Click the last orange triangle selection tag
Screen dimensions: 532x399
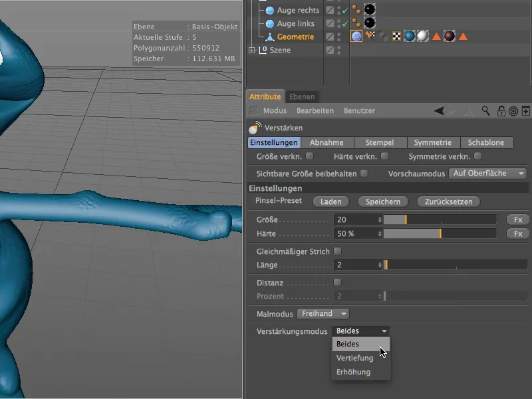[463, 37]
